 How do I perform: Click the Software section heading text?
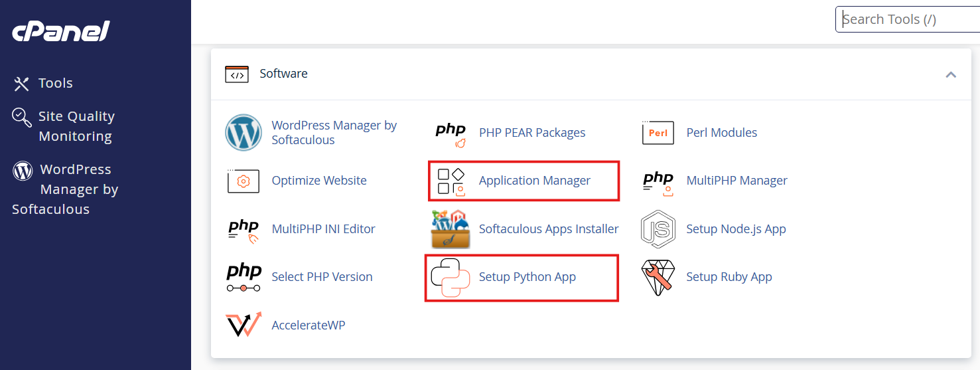click(x=283, y=74)
